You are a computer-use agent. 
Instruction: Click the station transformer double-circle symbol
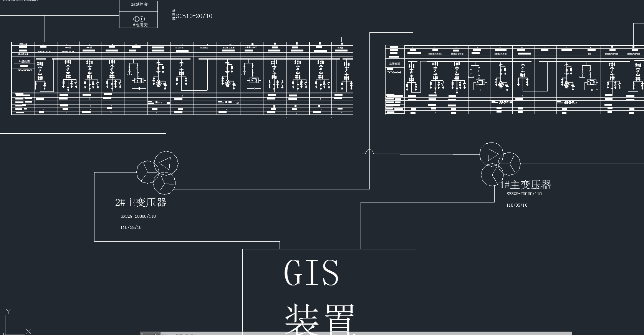point(139,19)
